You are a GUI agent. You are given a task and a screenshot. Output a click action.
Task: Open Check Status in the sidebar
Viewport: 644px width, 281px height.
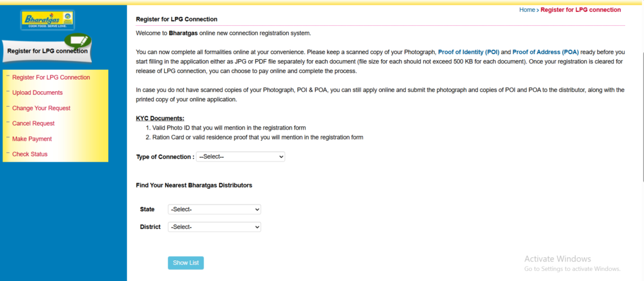[30, 154]
